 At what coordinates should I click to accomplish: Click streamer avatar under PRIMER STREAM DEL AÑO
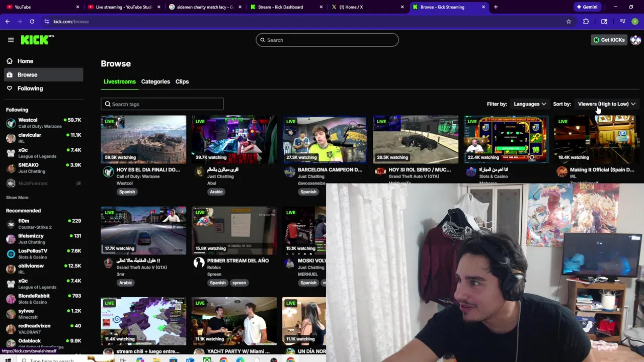(x=199, y=263)
